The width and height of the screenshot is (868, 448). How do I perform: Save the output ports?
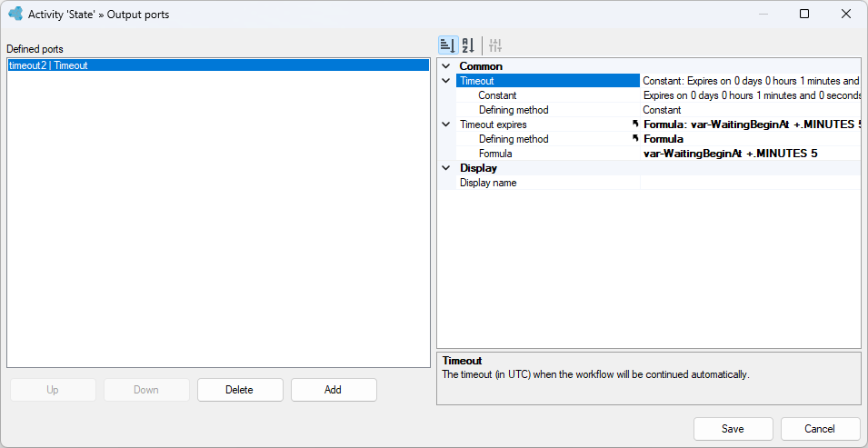(733, 429)
